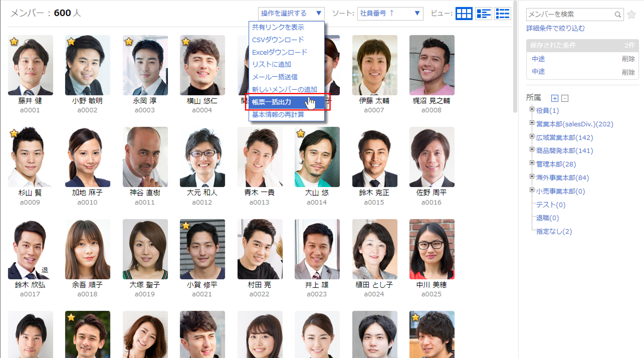The height and width of the screenshot is (358, 644).
Task: Collapse all departments with minus icon
Action: [x=565, y=98]
